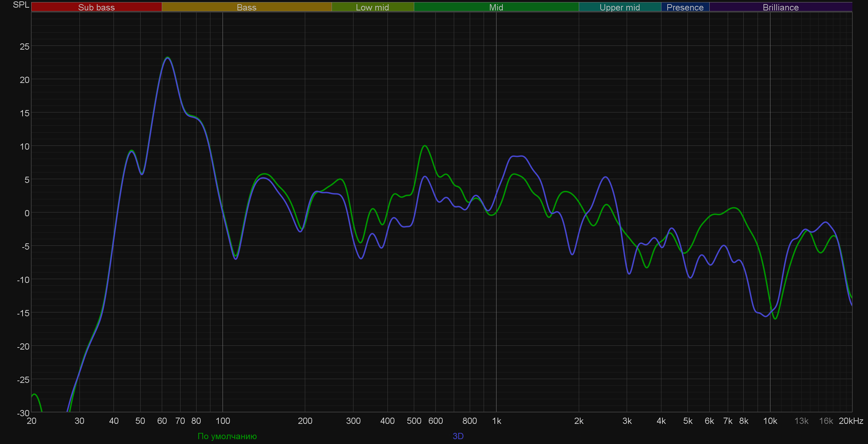Click the -30 dB level label
This screenshot has width=868, height=444.
tap(23, 413)
